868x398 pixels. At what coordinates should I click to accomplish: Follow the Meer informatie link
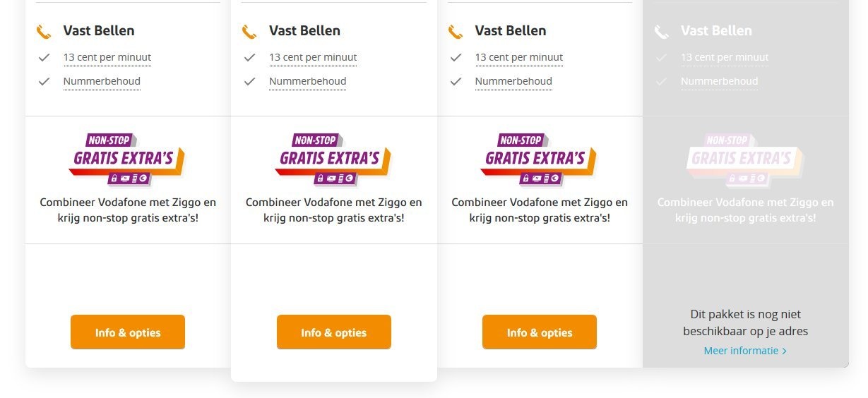[741, 351]
